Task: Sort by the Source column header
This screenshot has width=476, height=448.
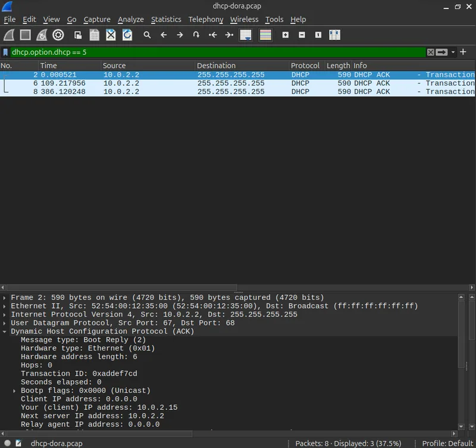Action: point(148,65)
